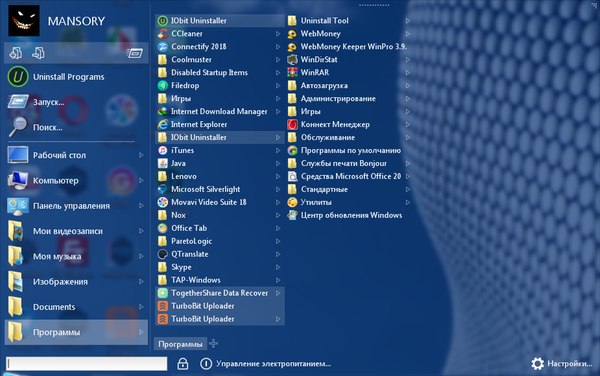Click the MANSORY user avatar picture
Screen dimensions: 600x376
24,21
